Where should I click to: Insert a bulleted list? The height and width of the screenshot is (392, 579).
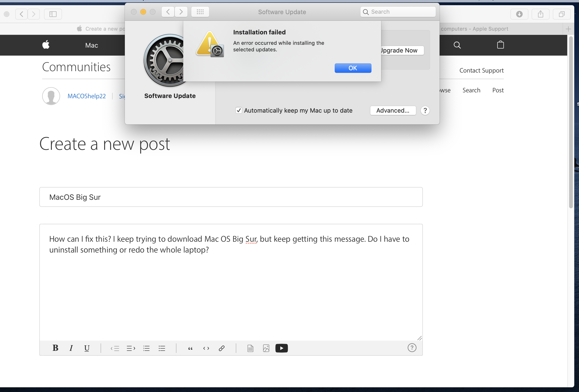pos(162,348)
